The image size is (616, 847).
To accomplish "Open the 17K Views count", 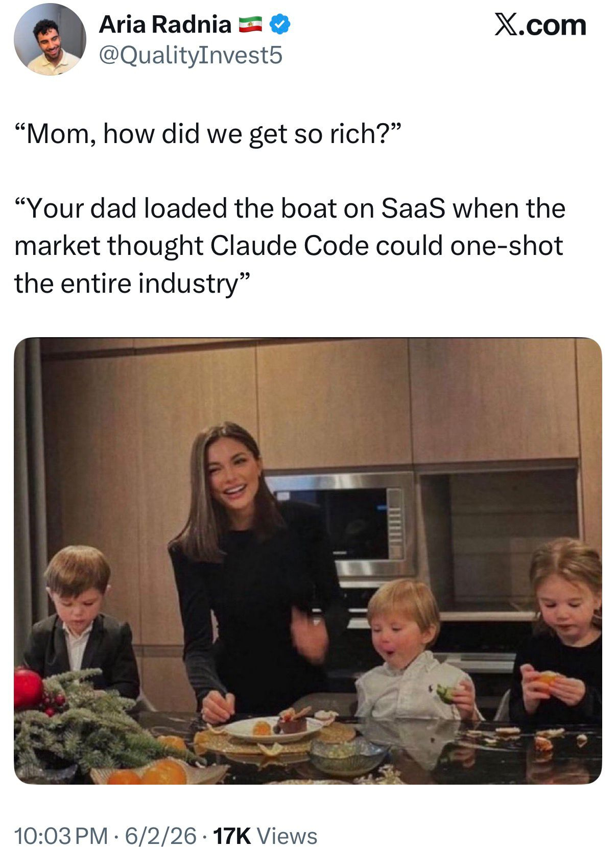I will click(265, 821).
